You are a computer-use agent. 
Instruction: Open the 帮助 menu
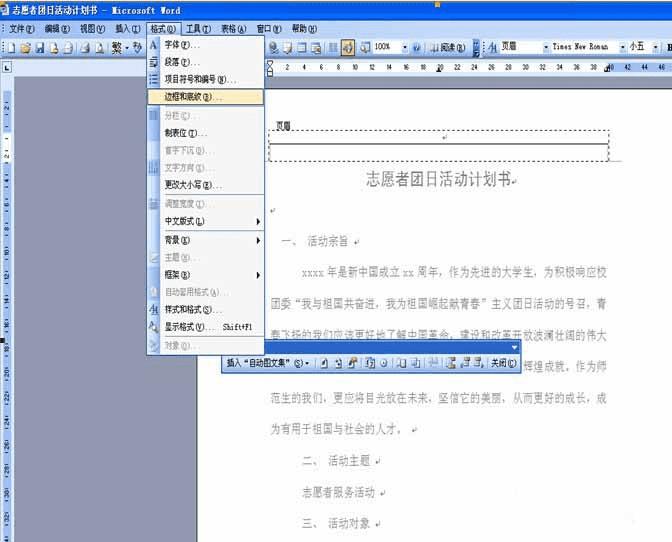304,29
